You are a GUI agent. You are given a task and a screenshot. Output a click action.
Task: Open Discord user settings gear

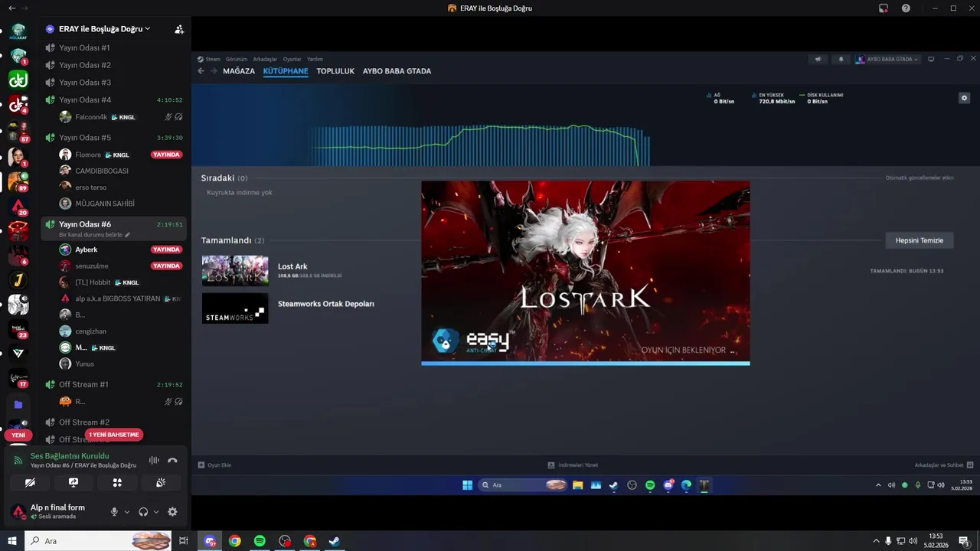tap(172, 512)
